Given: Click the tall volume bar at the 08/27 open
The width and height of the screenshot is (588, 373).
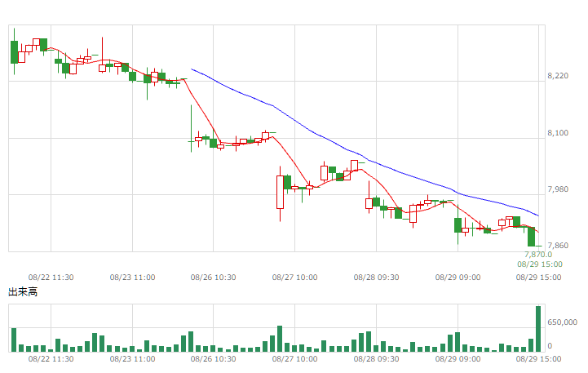Looking at the screenshot, I should tap(280, 339).
